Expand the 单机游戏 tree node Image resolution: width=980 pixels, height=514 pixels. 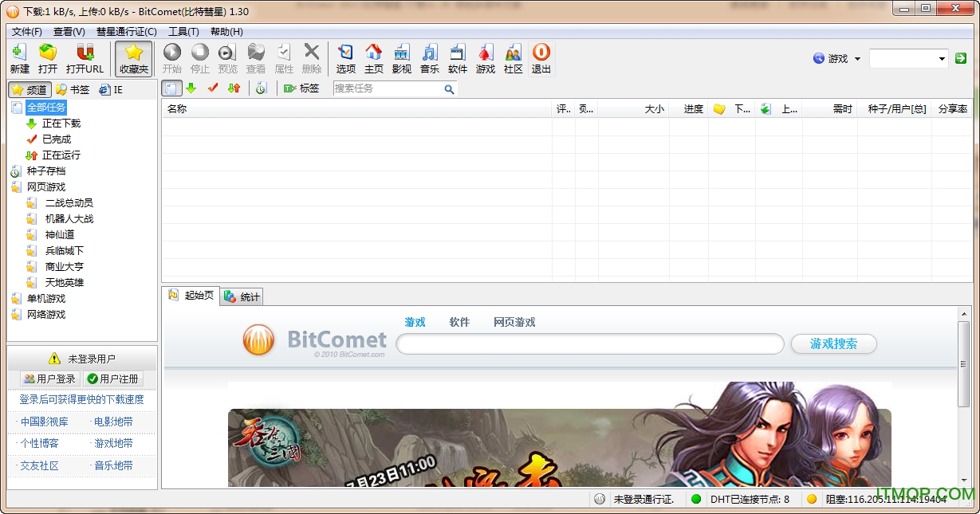(46, 299)
